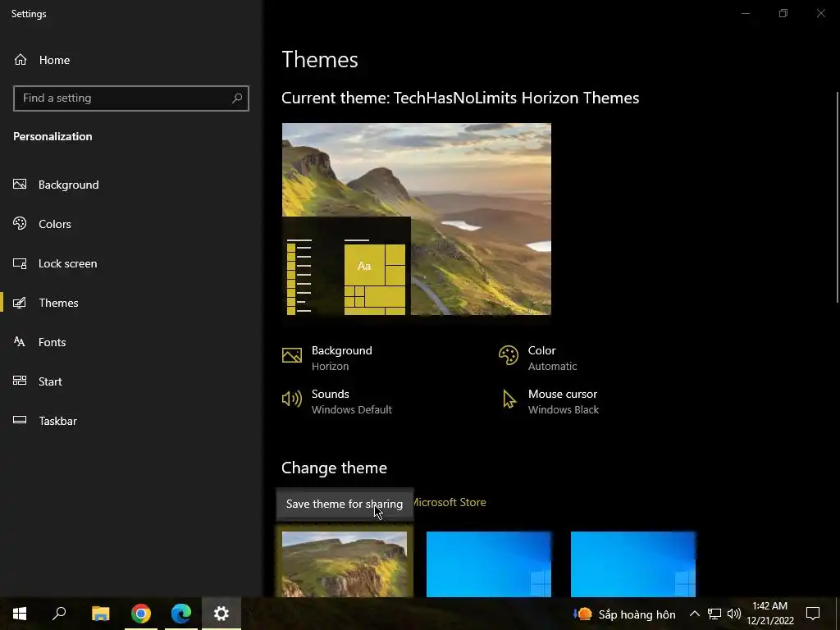
Task: Select the Horizon landscape theme thumbnail
Action: pos(345,564)
